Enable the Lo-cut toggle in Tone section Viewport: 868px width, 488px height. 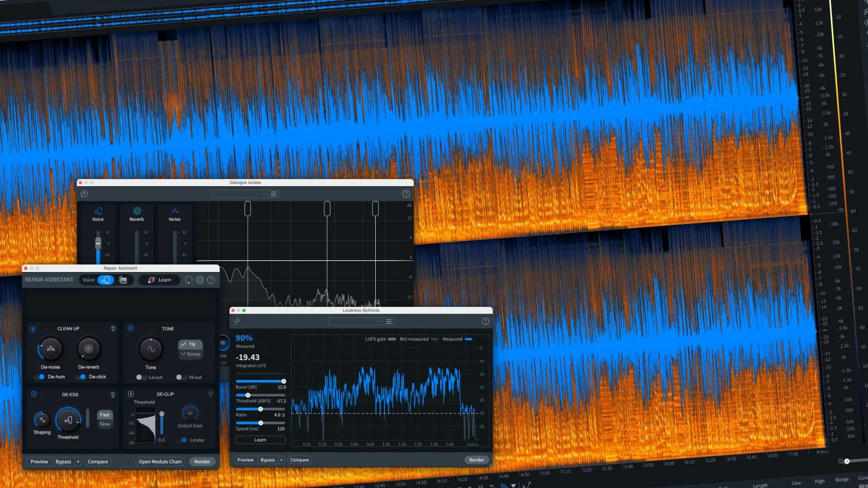click(x=140, y=377)
